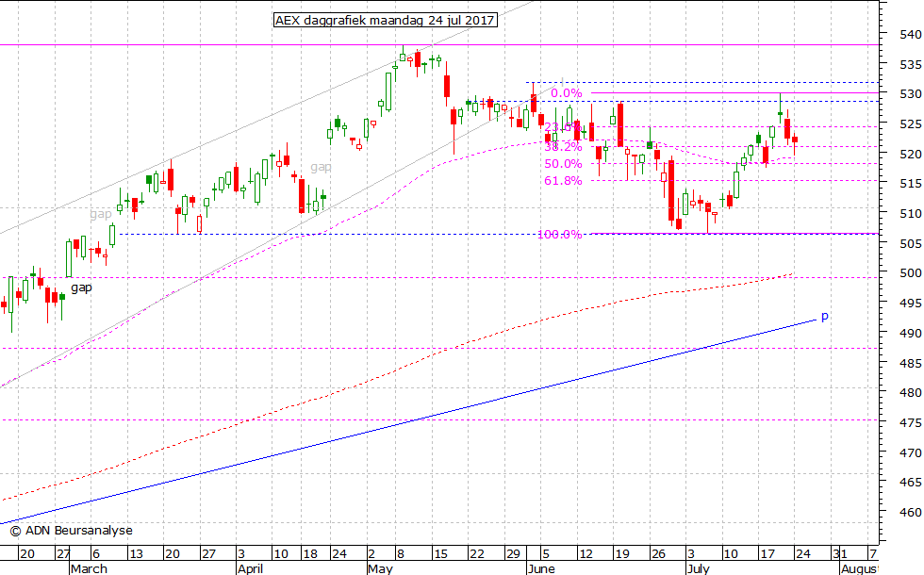Click the 'March' month label
This screenshot has height=575, width=924.
tap(89, 568)
